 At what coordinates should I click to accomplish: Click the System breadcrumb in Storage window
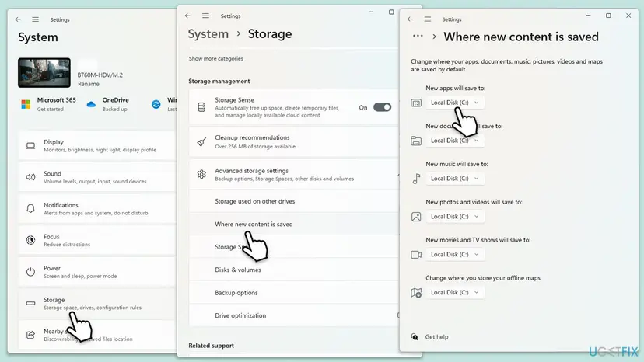tap(208, 33)
